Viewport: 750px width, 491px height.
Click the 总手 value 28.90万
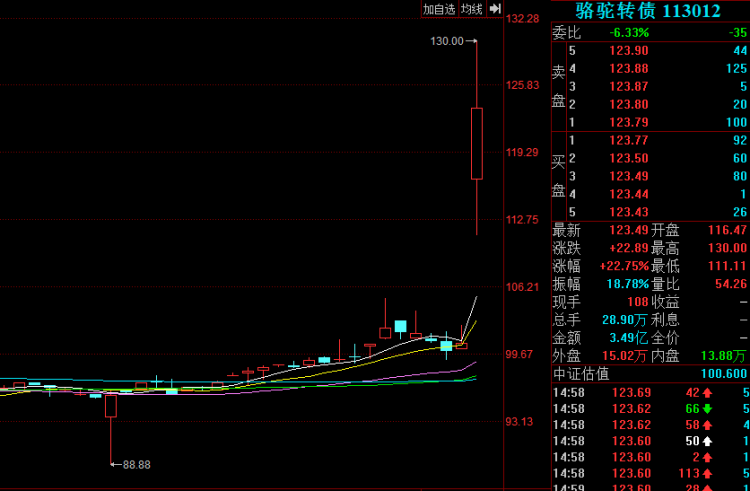coord(625,320)
